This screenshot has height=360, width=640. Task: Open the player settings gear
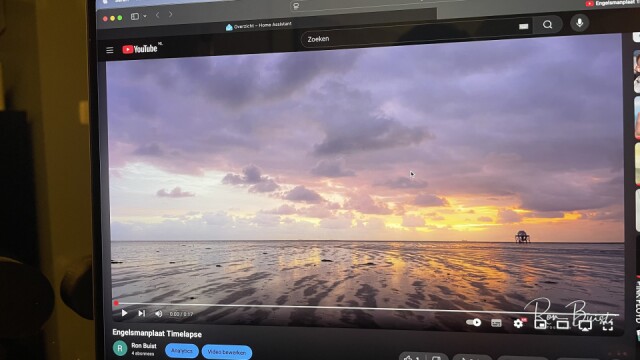click(x=518, y=323)
